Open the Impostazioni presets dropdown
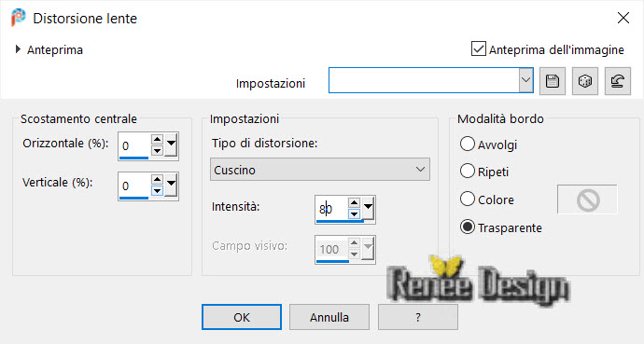This screenshot has width=644, height=344. 525,80
